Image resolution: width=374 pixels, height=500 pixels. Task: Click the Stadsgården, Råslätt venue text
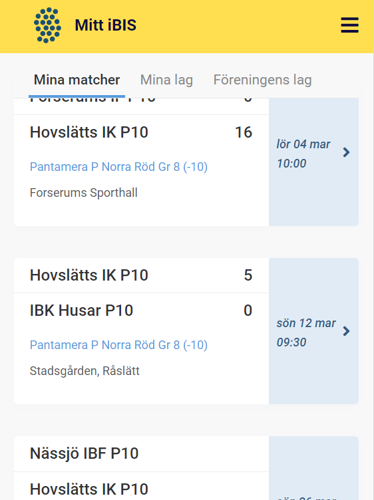pos(85,371)
